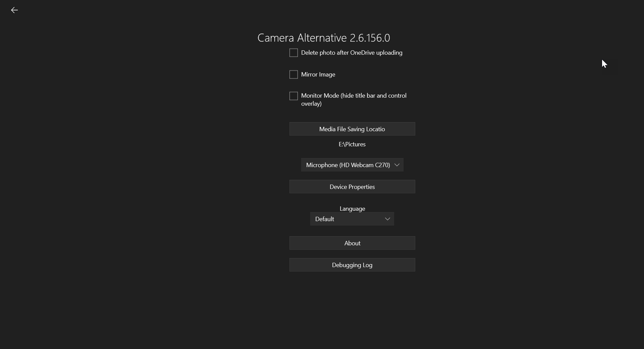Click the Language dropdown chevron
Image resolution: width=644 pixels, height=349 pixels.
tap(387, 219)
